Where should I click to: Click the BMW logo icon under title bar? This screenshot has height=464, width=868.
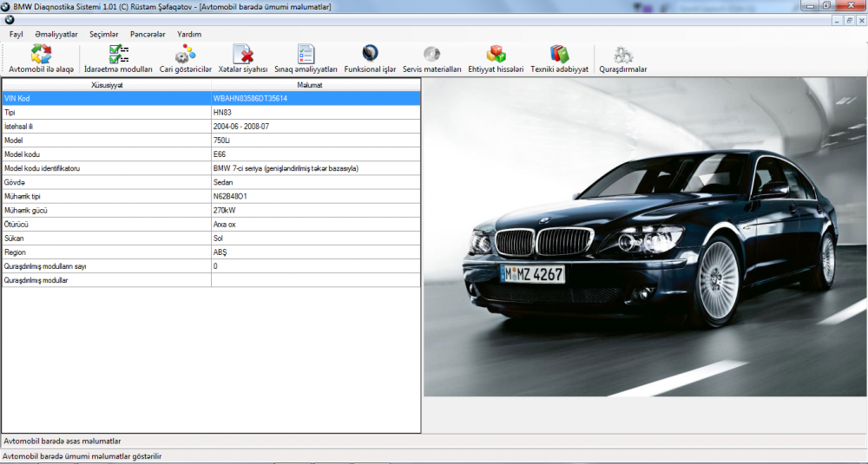pyautogui.click(x=9, y=20)
